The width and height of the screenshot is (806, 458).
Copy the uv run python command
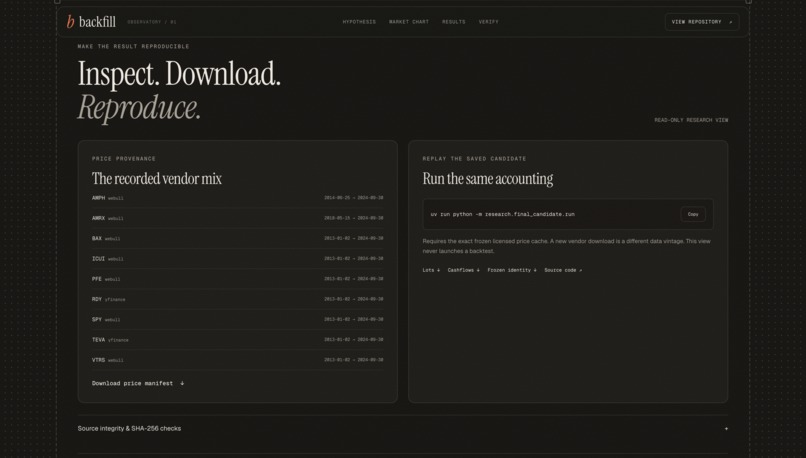[692, 214]
